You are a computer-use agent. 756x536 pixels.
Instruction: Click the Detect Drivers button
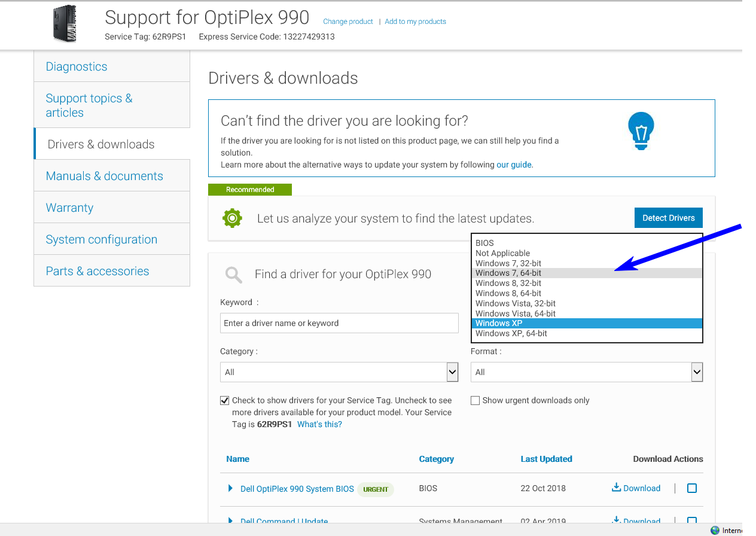[669, 218]
